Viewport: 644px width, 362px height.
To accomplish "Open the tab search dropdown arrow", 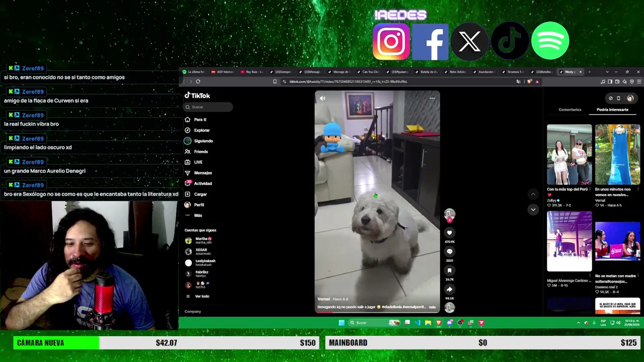I will click(607, 72).
